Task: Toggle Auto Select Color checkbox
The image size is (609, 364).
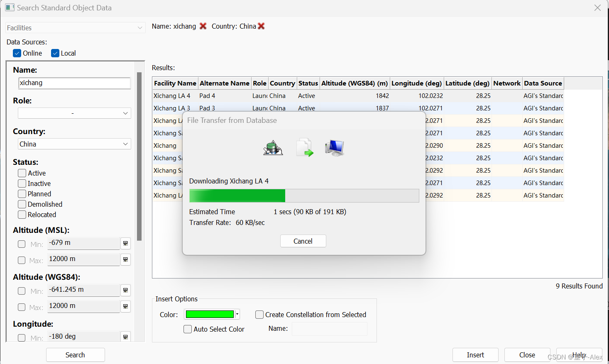Action: [x=188, y=329]
